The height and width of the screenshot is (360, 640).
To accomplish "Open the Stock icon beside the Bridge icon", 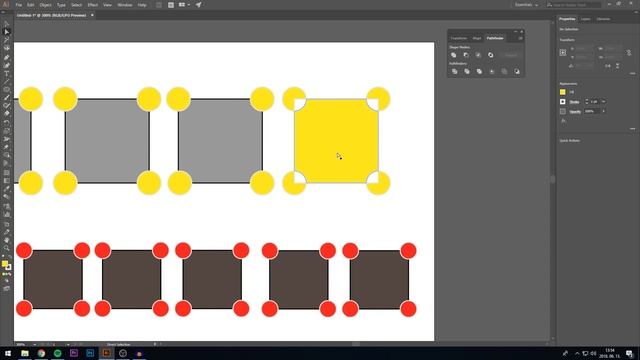I will click(x=171, y=5).
